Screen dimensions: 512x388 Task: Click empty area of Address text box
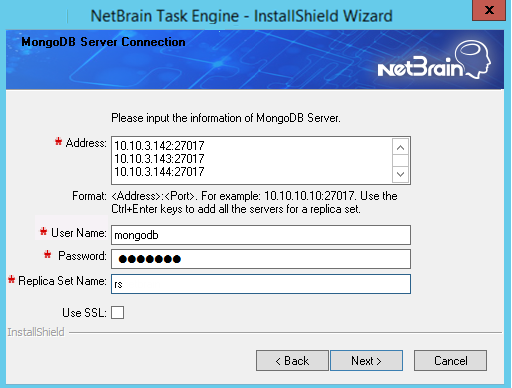[x=297, y=160]
